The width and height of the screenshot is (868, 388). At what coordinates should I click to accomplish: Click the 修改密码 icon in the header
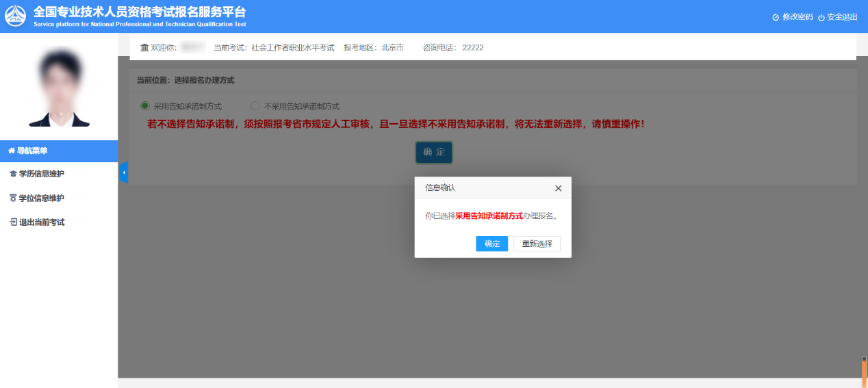pyautogui.click(x=776, y=17)
